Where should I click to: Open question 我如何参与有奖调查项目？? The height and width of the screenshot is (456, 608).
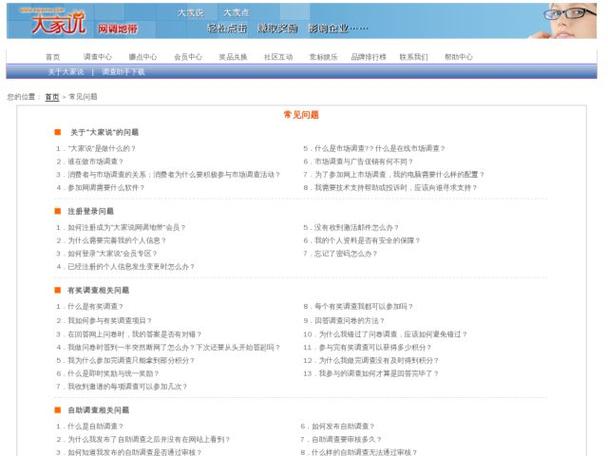(110, 321)
